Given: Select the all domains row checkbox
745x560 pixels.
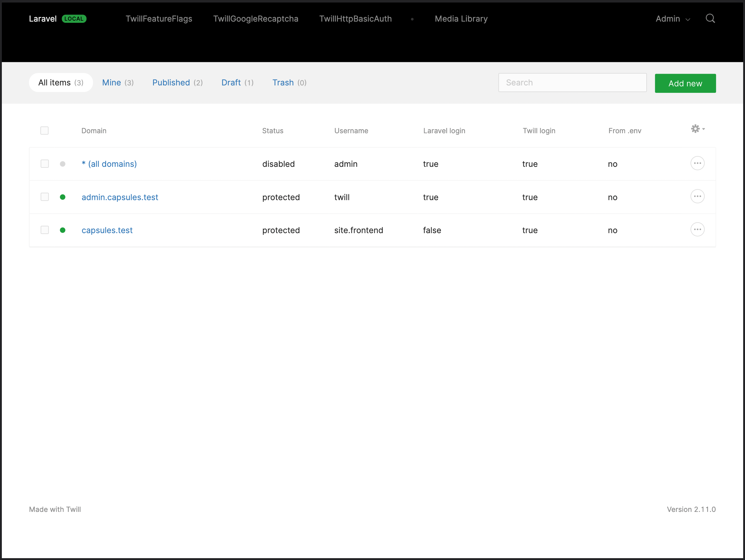Looking at the screenshot, I should pos(45,164).
